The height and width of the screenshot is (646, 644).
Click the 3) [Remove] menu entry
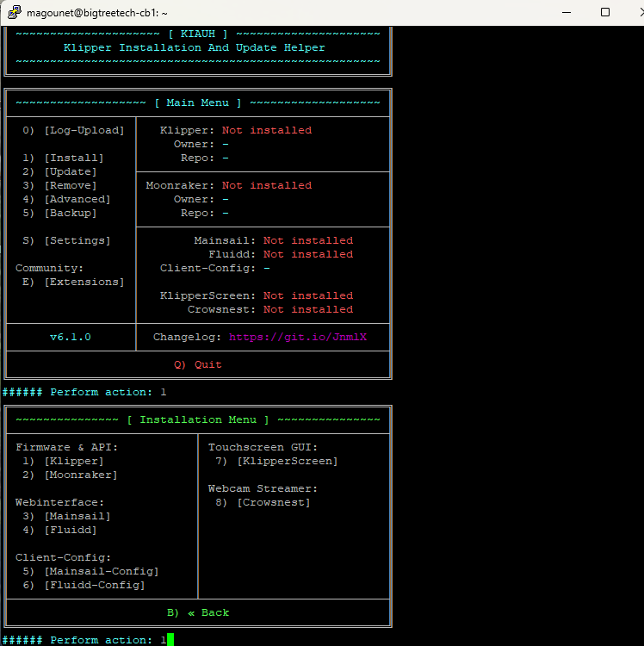coord(59,185)
